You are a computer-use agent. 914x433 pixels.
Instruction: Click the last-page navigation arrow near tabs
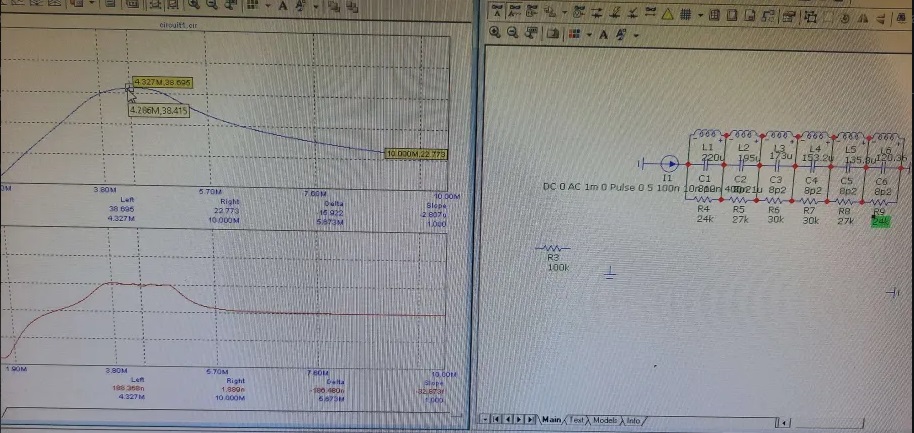tap(531, 420)
